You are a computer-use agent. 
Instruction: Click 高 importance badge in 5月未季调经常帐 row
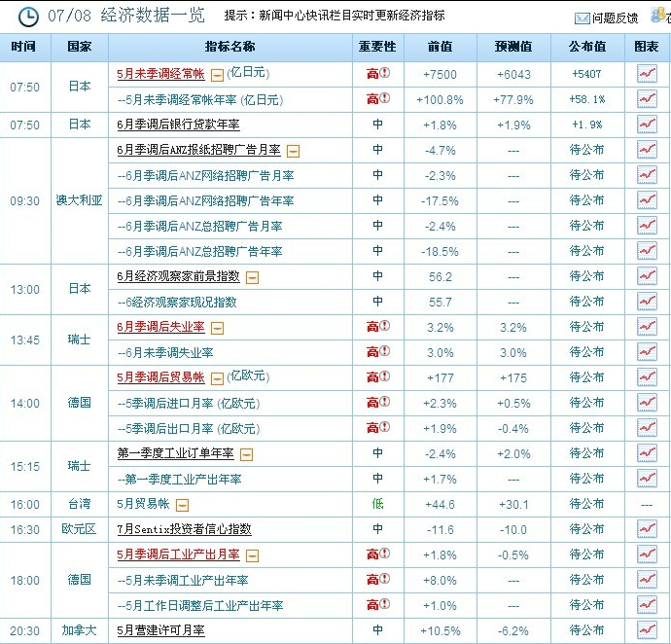point(378,74)
